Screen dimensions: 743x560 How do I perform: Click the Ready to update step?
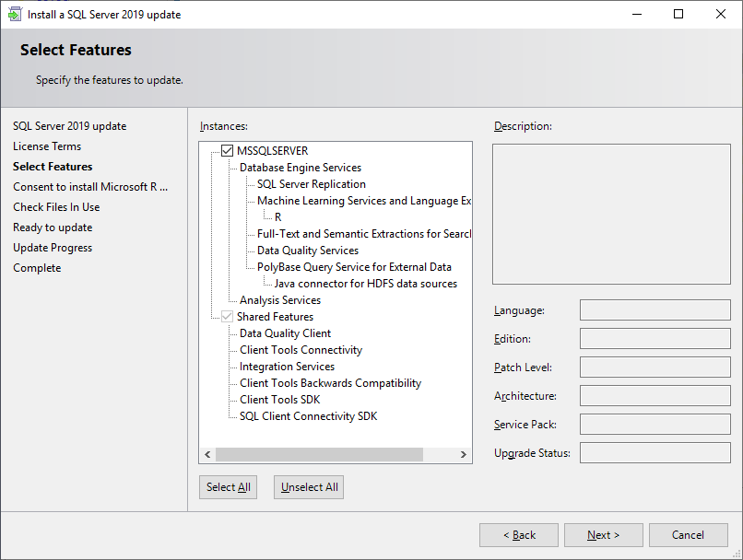(53, 227)
